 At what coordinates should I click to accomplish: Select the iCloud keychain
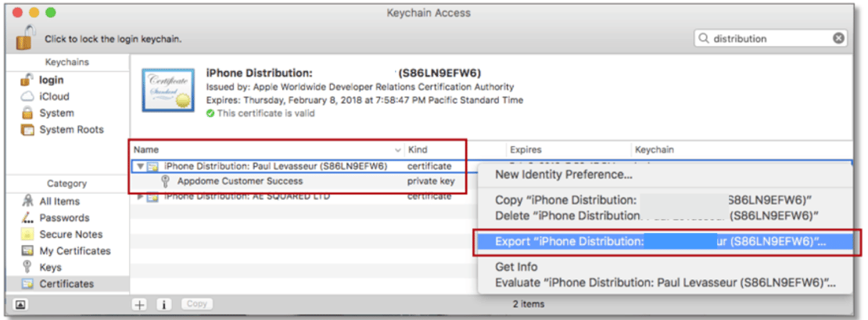tap(54, 97)
